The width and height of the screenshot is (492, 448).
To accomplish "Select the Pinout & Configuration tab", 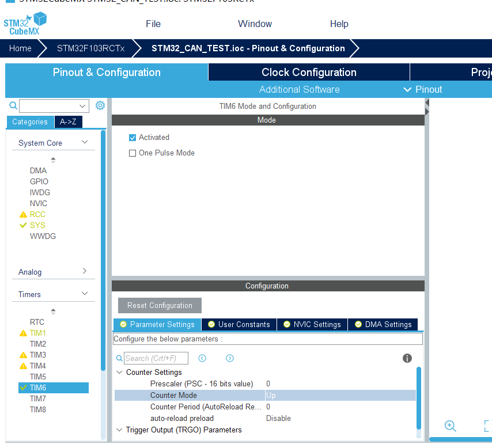I will [107, 72].
